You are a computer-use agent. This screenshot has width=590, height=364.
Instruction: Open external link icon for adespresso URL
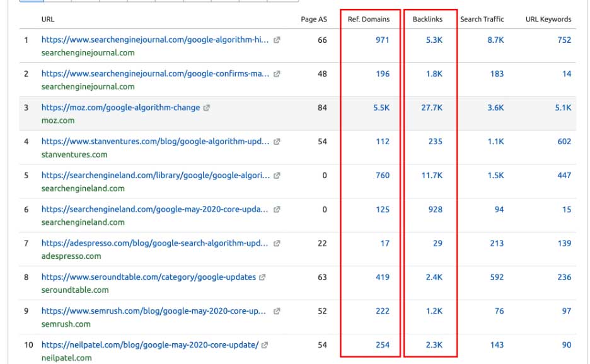(x=277, y=243)
